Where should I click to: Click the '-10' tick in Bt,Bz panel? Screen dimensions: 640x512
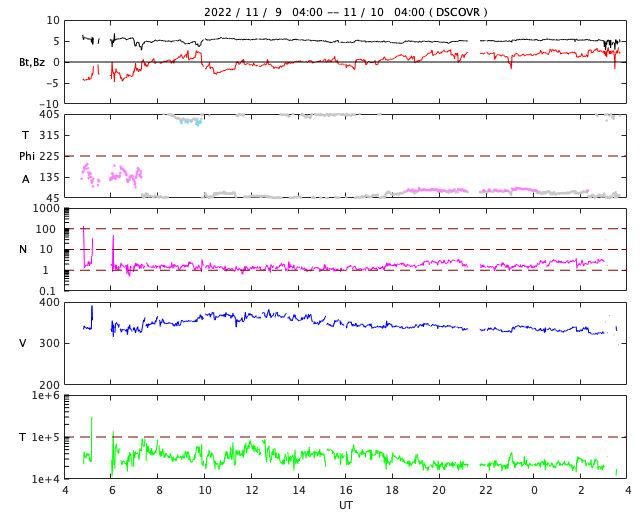(x=51, y=105)
